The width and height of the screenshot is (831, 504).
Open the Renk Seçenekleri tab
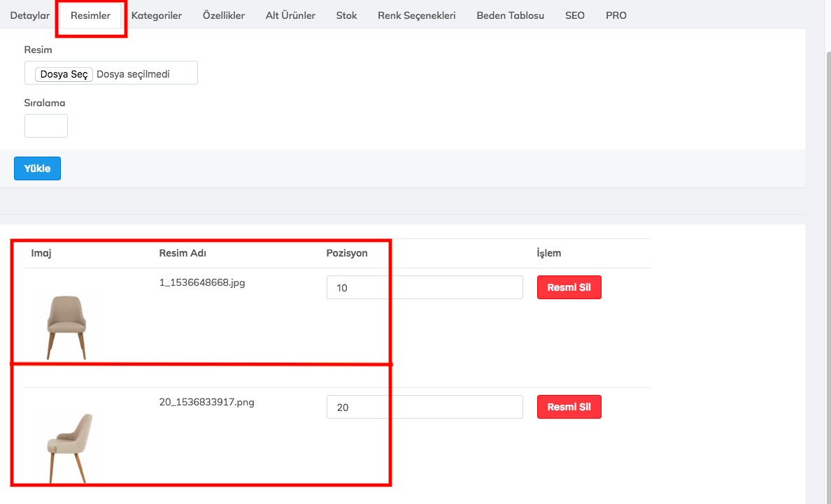coord(416,15)
